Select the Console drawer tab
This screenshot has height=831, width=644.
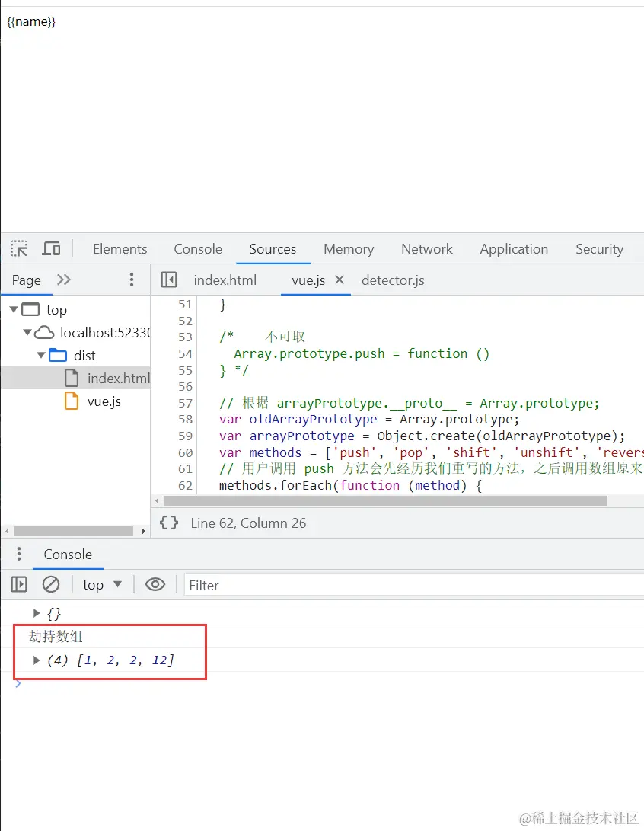(x=68, y=555)
